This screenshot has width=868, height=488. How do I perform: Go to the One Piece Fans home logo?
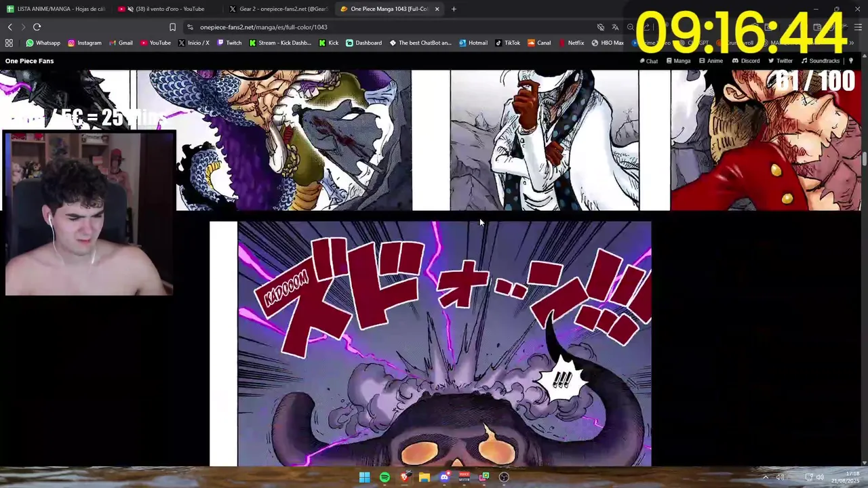click(29, 61)
